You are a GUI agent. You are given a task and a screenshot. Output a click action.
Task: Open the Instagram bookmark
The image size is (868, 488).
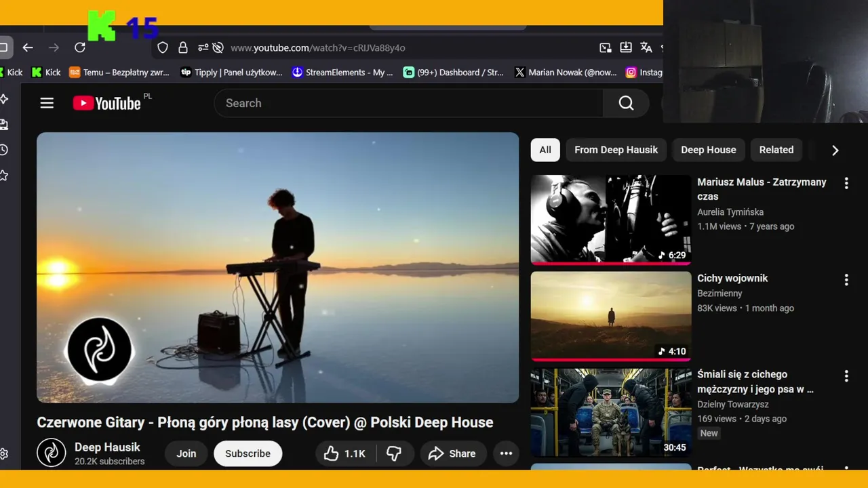coord(644,73)
